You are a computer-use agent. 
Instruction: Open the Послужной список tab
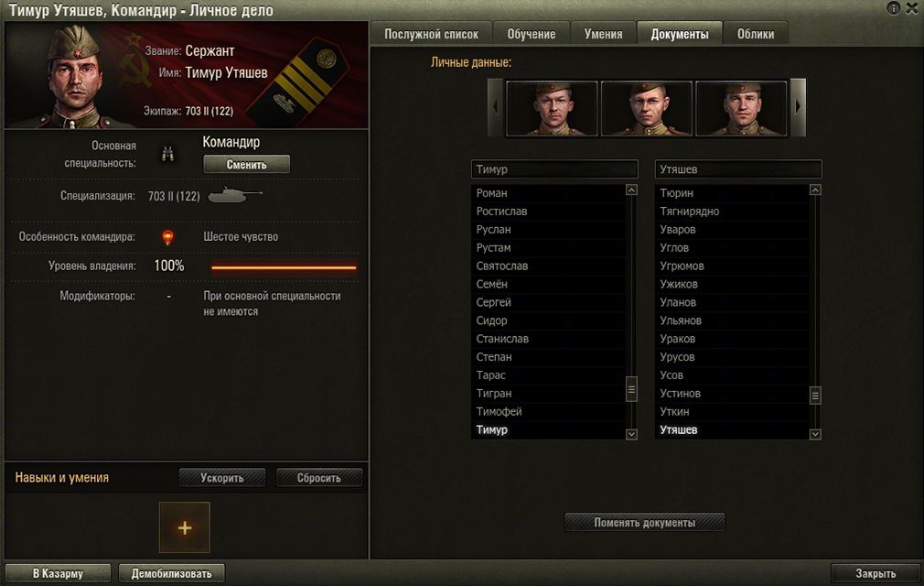click(x=432, y=34)
